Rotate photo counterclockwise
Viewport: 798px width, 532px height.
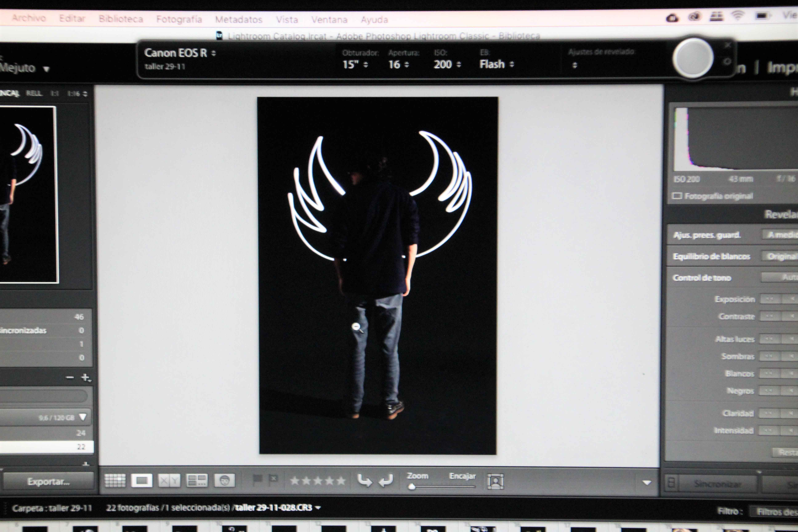pos(365,480)
